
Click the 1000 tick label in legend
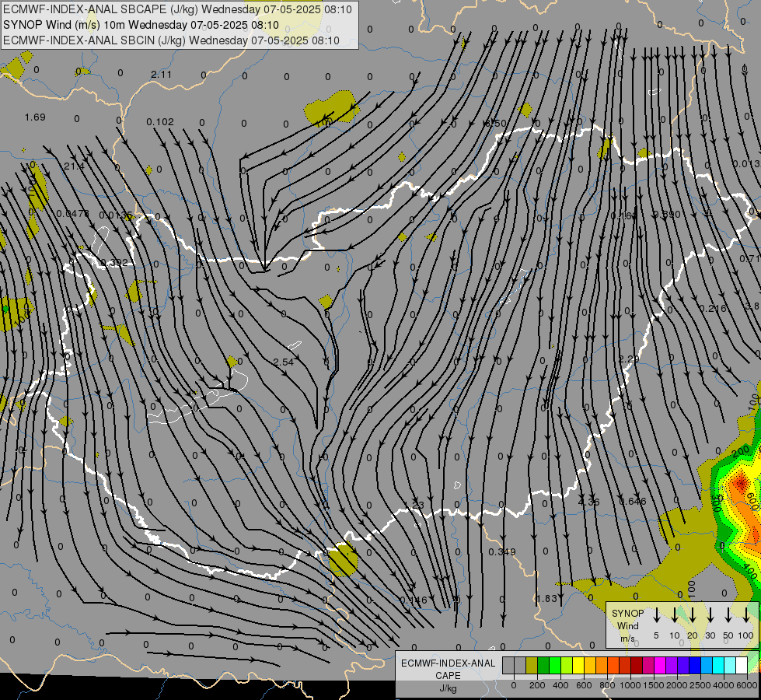click(x=630, y=685)
